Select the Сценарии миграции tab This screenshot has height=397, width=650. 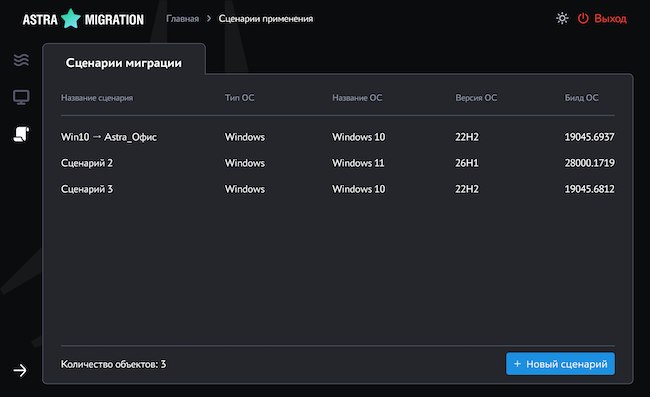point(124,63)
